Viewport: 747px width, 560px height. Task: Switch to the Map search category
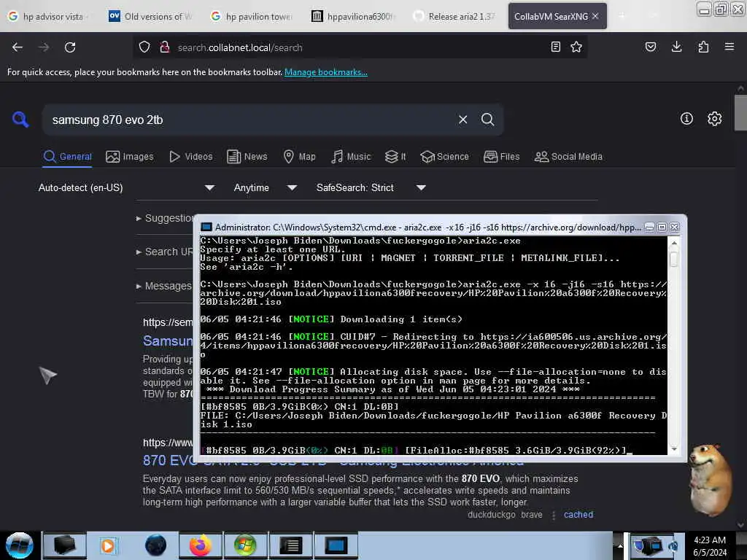(299, 157)
